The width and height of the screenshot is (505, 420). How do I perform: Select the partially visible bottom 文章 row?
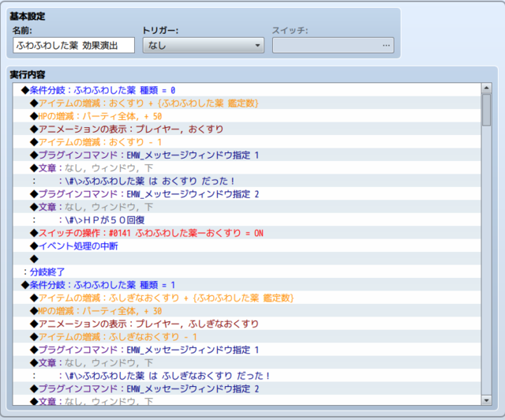[x=247, y=400]
